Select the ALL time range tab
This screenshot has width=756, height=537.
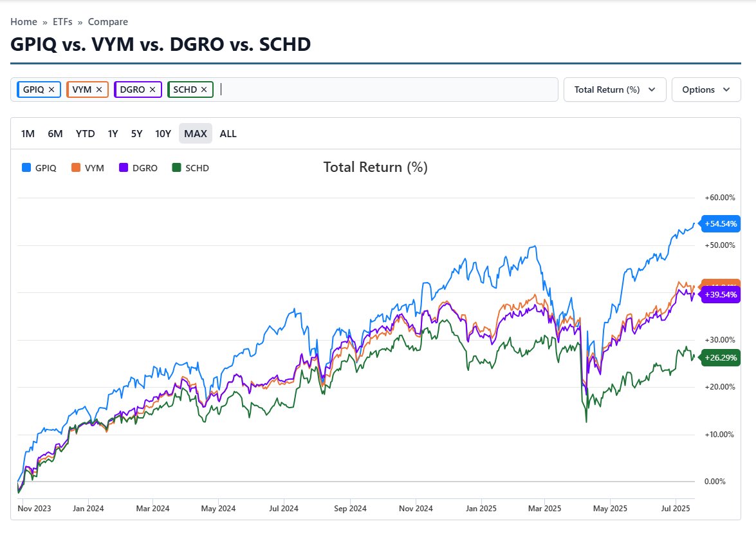(228, 134)
